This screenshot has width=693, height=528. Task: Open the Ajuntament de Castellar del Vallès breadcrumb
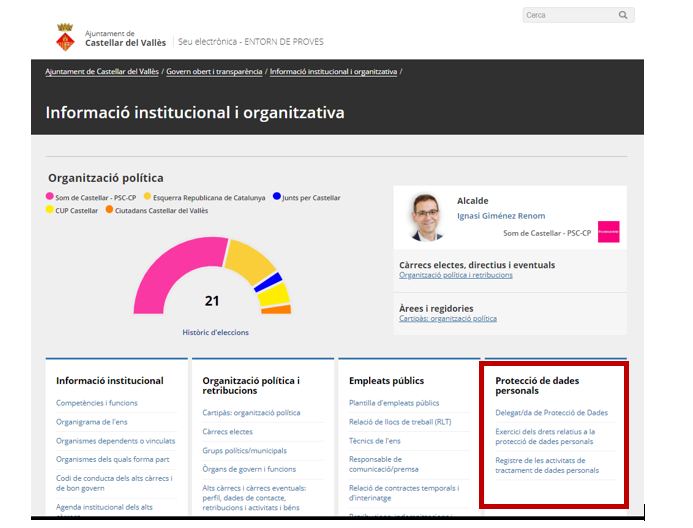(x=102, y=72)
